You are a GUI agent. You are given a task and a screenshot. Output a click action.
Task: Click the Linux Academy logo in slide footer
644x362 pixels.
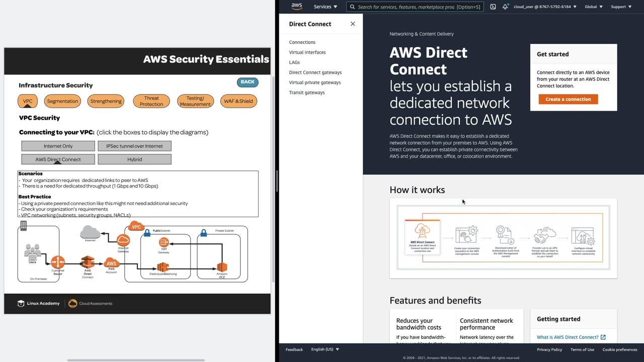point(39,303)
